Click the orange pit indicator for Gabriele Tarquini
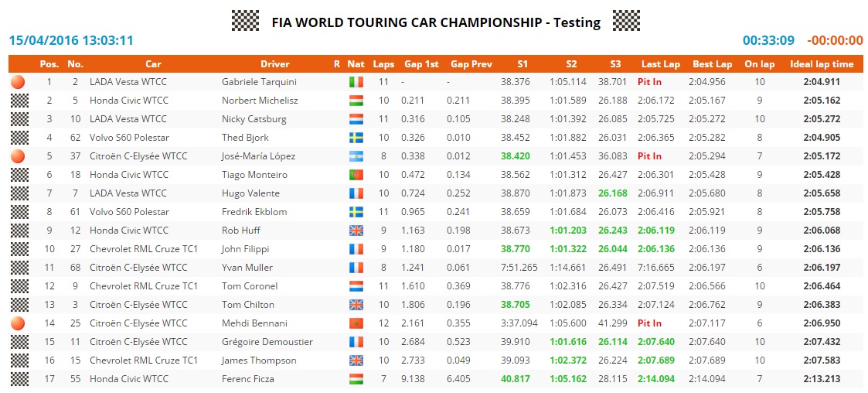868x393 pixels. coord(19,81)
